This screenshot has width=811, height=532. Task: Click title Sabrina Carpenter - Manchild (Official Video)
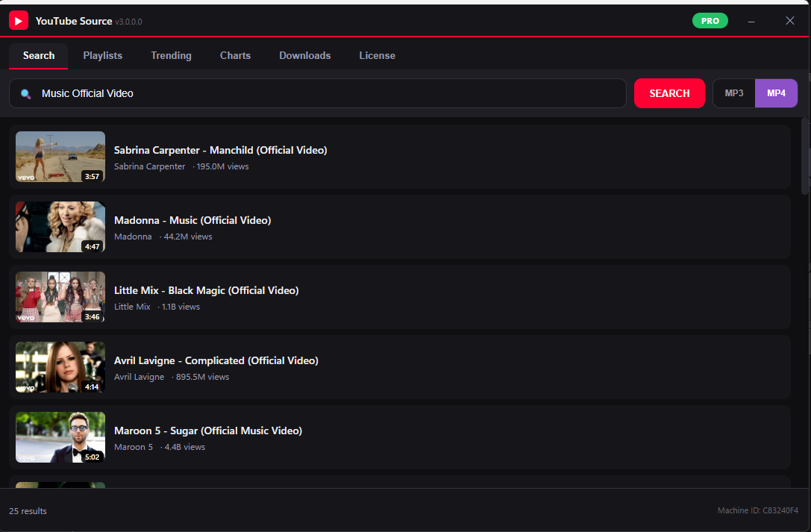(x=220, y=150)
